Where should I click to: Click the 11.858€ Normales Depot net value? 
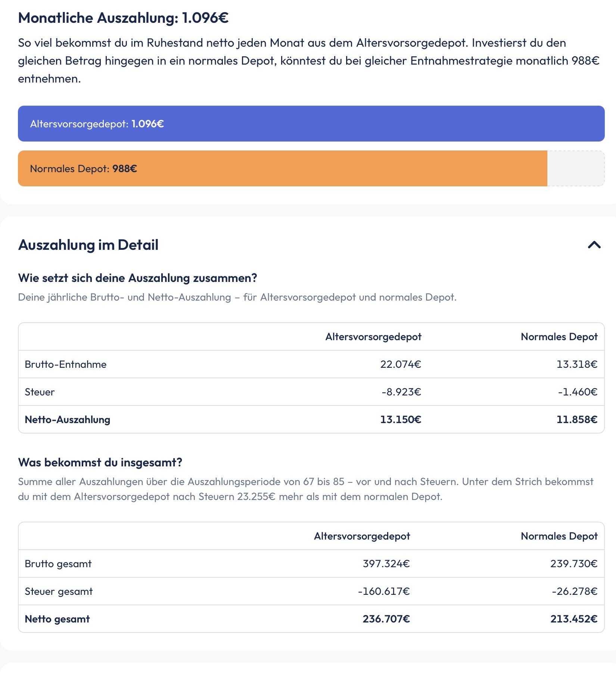point(577,420)
